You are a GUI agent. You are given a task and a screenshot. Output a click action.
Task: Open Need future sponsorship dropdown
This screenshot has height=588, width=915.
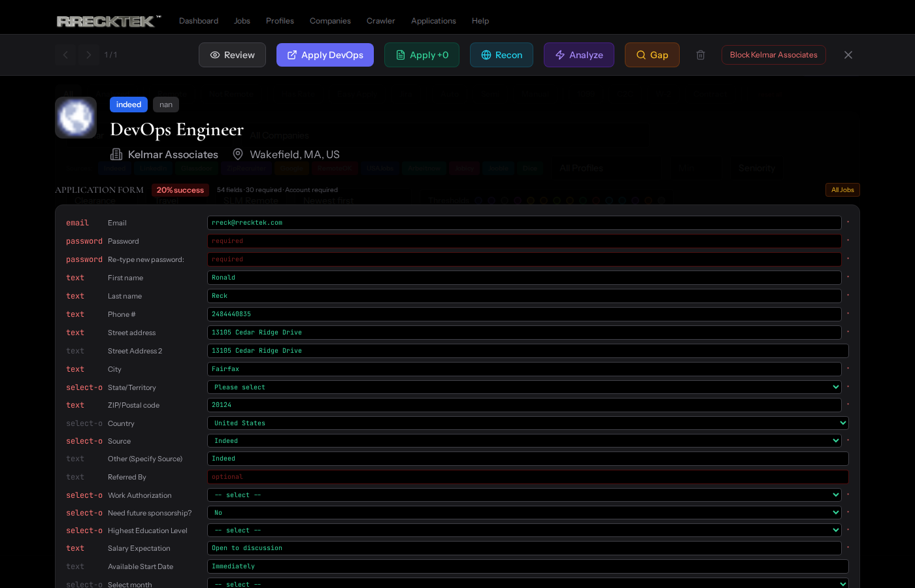[x=524, y=513]
